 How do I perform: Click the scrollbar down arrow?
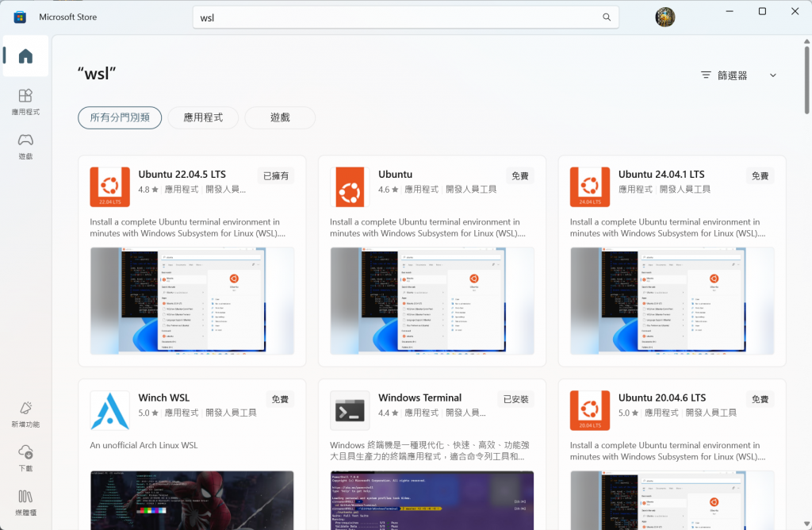point(806,524)
